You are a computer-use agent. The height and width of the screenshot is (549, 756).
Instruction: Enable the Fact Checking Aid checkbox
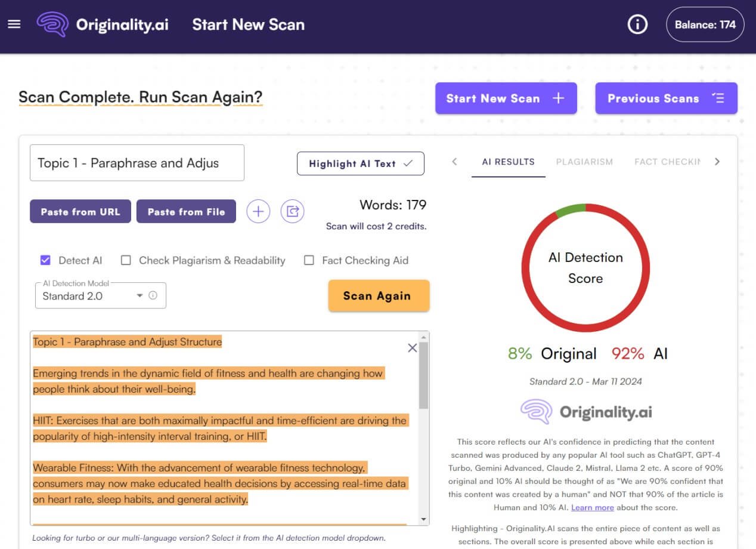point(309,260)
